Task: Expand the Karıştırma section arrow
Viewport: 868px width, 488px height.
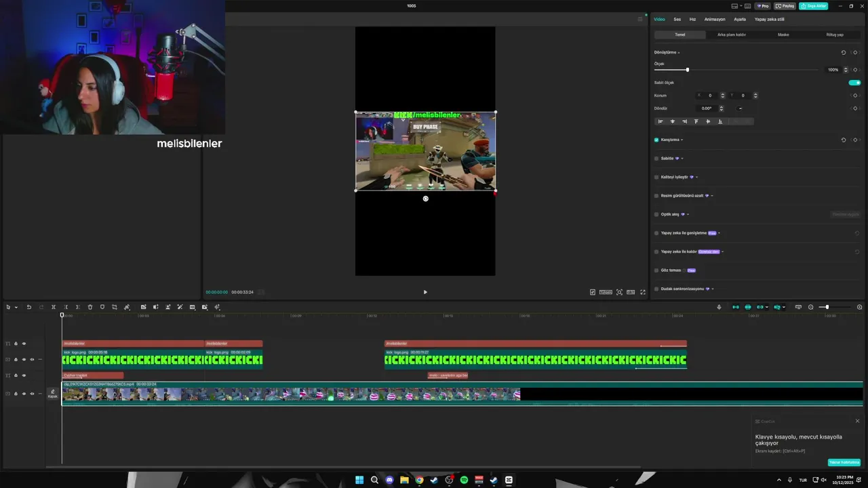Action: (x=682, y=140)
